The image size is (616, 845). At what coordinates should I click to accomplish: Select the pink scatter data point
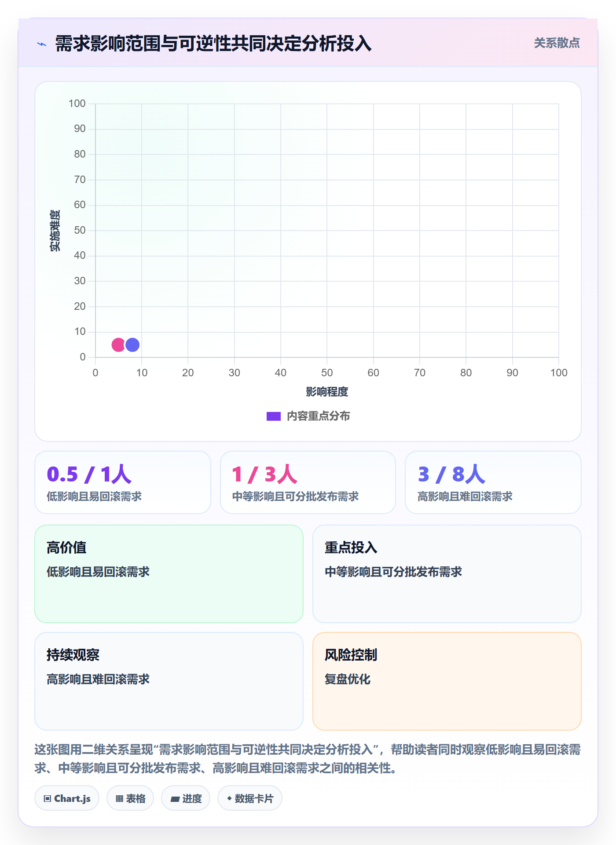tap(118, 345)
